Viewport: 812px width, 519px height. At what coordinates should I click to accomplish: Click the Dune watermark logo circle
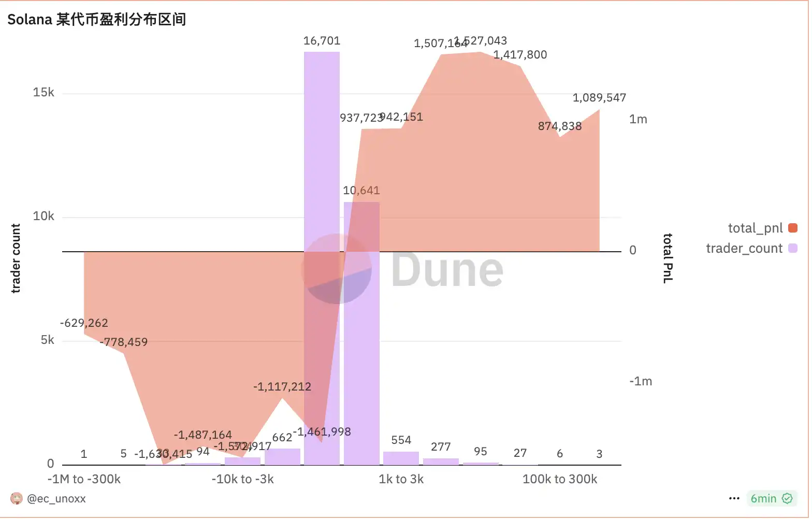337,269
